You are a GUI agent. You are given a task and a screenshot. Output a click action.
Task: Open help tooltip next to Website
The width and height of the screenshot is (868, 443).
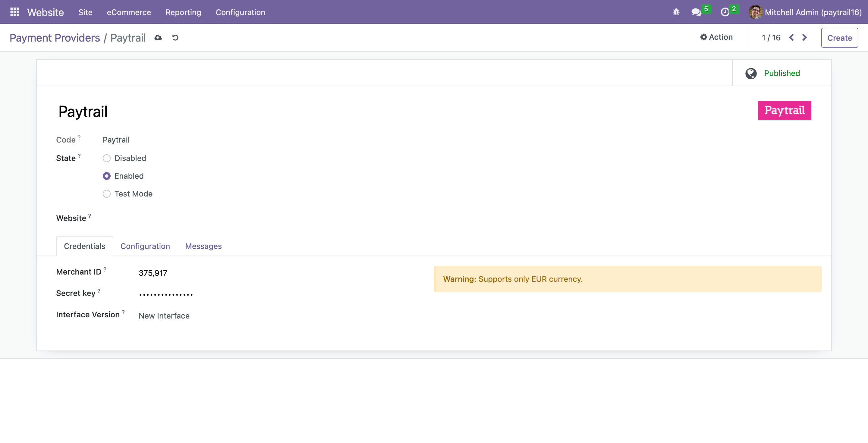point(90,215)
